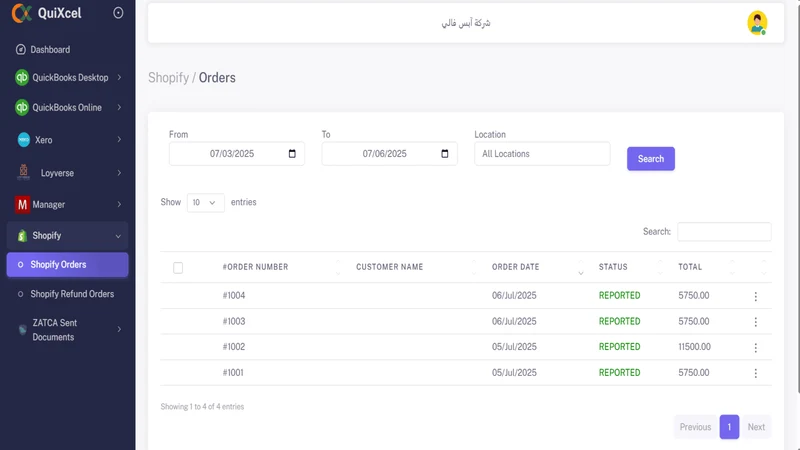800x450 pixels.
Task: Open the All Locations dropdown
Action: point(542,154)
